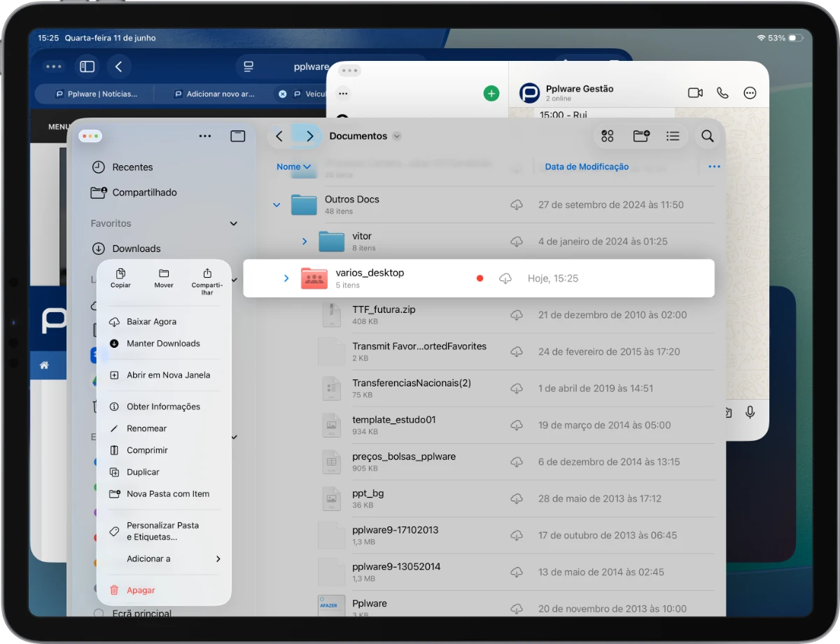
Task: Toggle the Safari sidebar button
Action: point(87,66)
